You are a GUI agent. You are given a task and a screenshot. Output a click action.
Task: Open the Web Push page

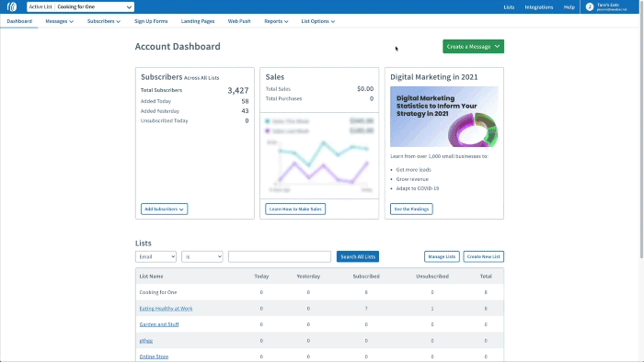239,21
